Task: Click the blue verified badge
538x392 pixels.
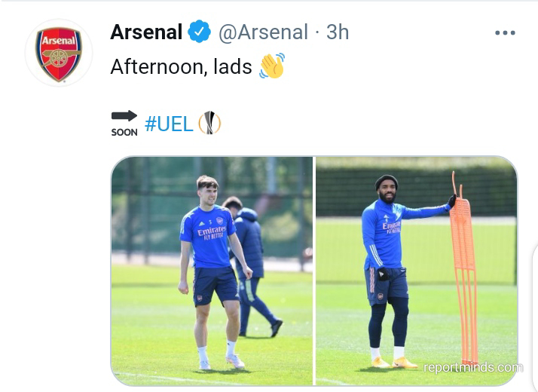Action: [x=200, y=32]
